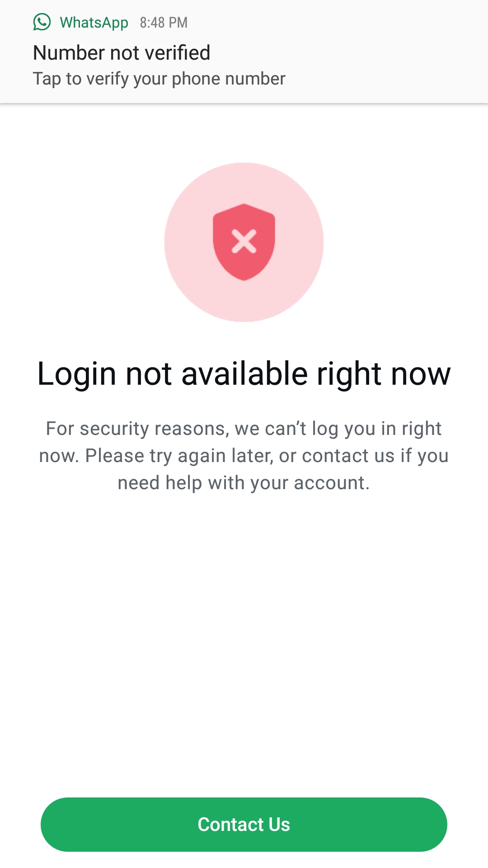Click the 'For security reasons' description paragraph

244,456
